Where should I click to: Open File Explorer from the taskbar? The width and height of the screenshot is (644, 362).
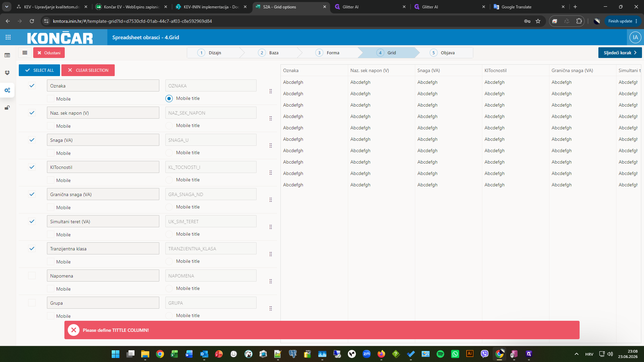pyautogui.click(x=145, y=354)
